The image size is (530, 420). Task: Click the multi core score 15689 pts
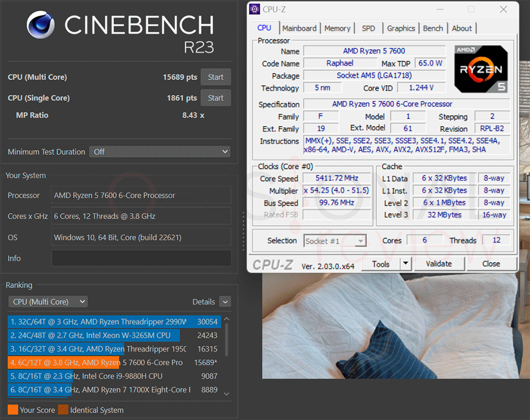pyautogui.click(x=180, y=77)
